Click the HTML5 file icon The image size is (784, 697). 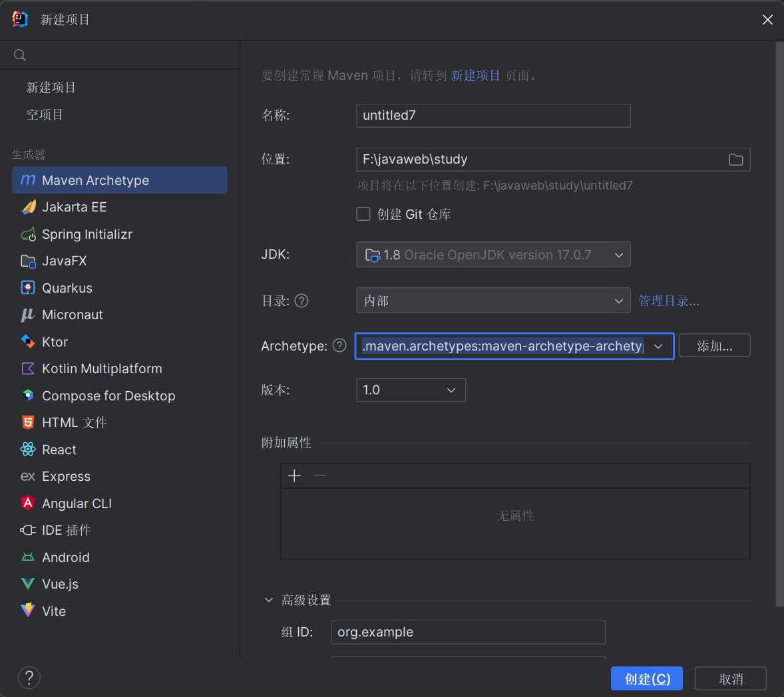[x=28, y=423]
